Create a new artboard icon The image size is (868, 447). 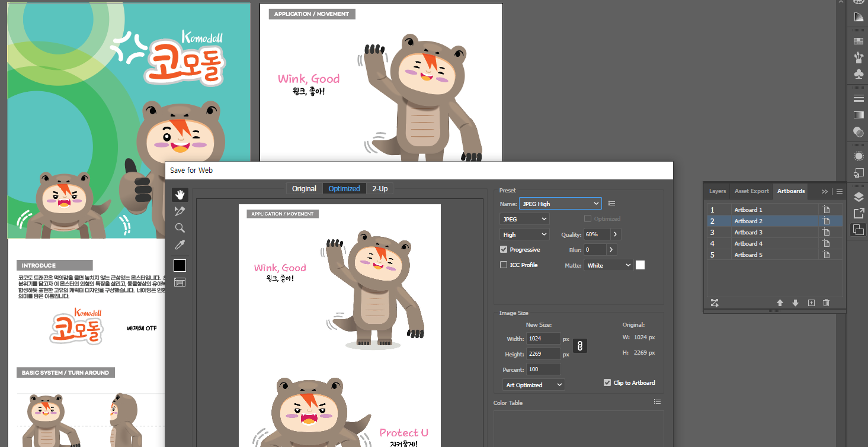pyautogui.click(x=811, y=303)
